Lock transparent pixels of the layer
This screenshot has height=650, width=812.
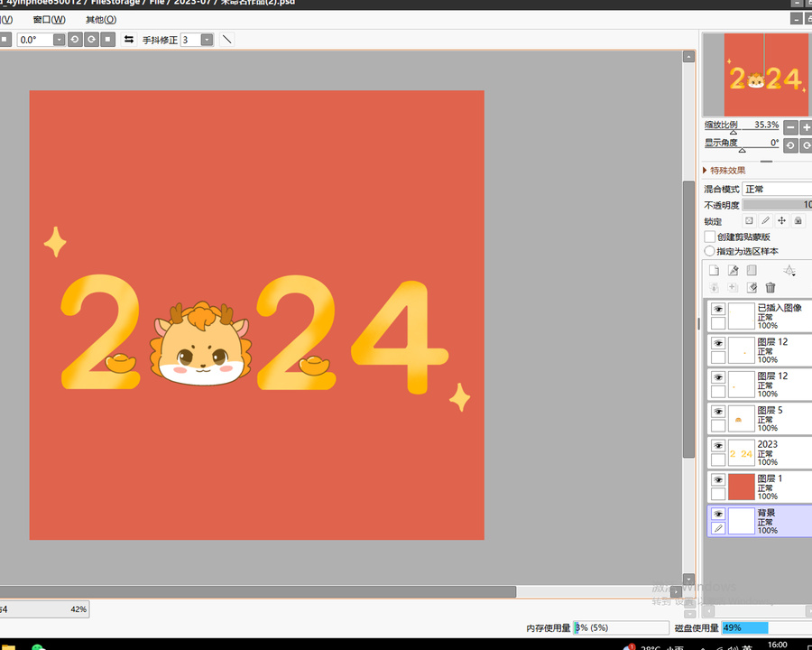(x=750, y=221)
